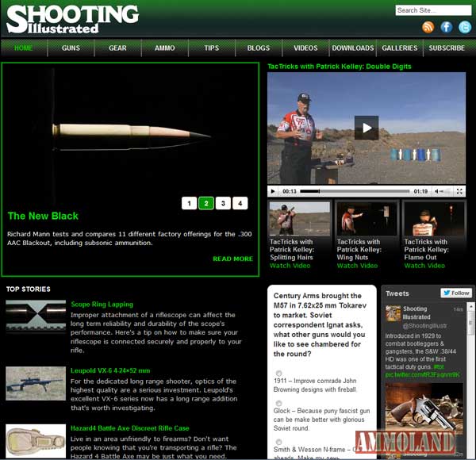Open the AMMO menu

tap(164, 48)
